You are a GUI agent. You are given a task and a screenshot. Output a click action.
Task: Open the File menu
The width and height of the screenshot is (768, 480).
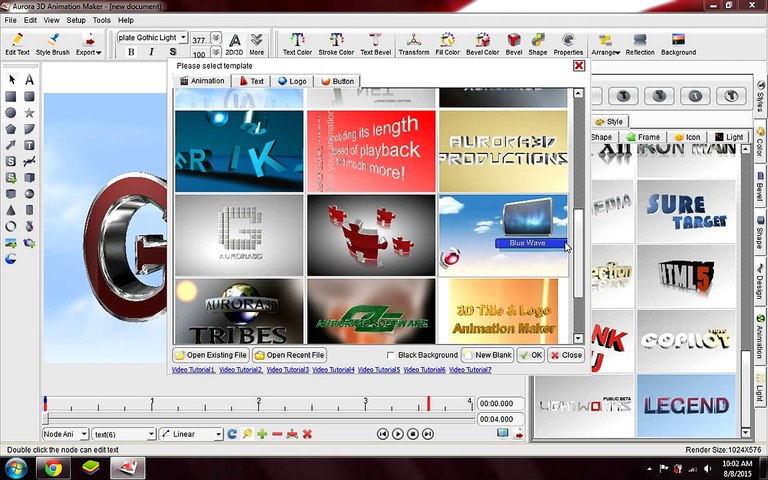click(10, 20)
